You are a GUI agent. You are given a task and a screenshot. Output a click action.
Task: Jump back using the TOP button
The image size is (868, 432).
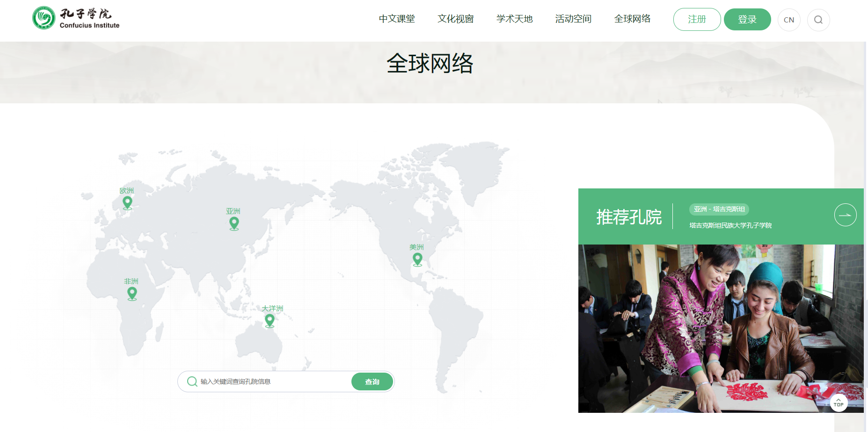coord(839,403)
